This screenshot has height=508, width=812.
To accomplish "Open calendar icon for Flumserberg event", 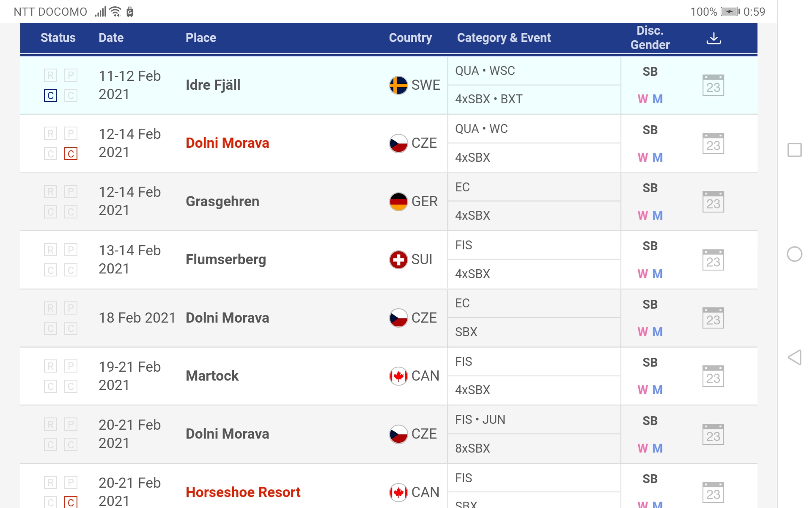I will (713, 260).
